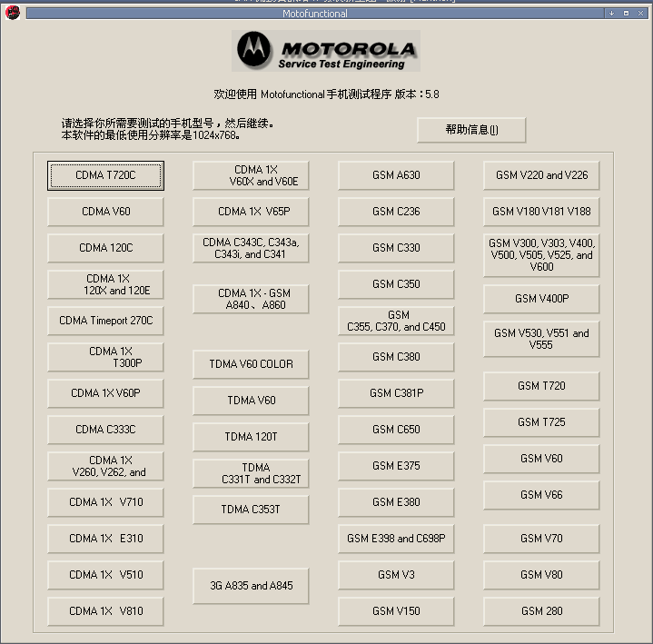Choose TDMA V60 COLOR model
The height and width of the screenshot is (644, 653).
[251, 364]
